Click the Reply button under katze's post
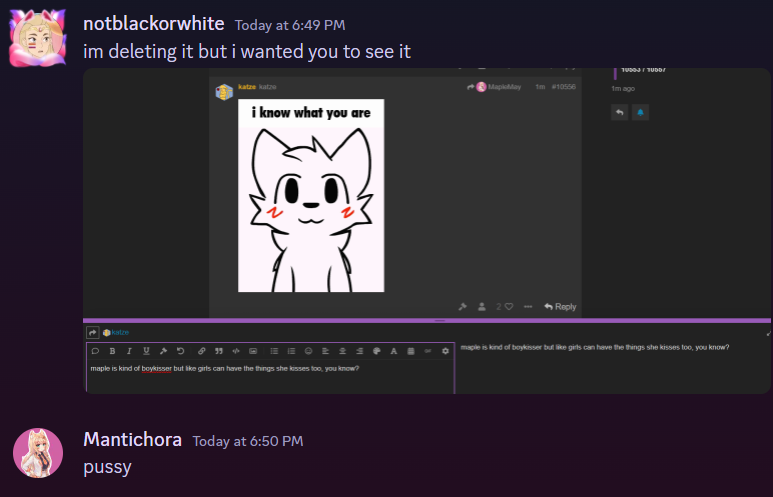 pos(560,307)
